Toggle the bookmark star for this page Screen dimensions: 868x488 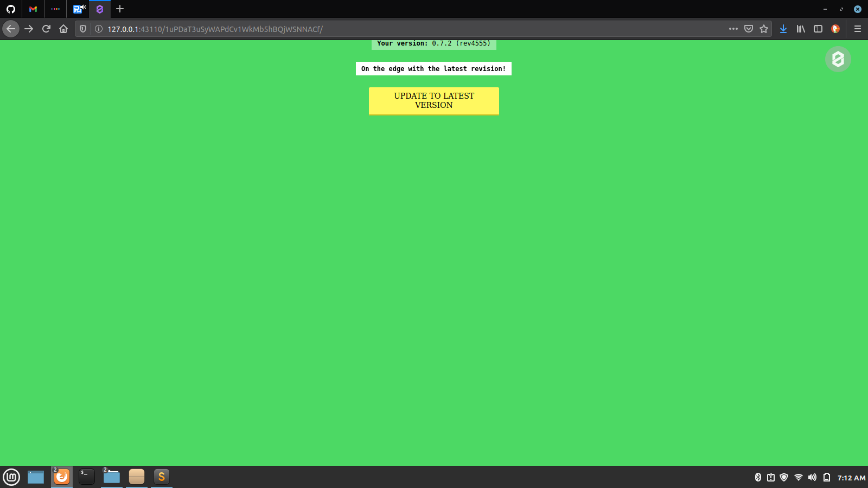pyautogui.click(x=764, y=29)
